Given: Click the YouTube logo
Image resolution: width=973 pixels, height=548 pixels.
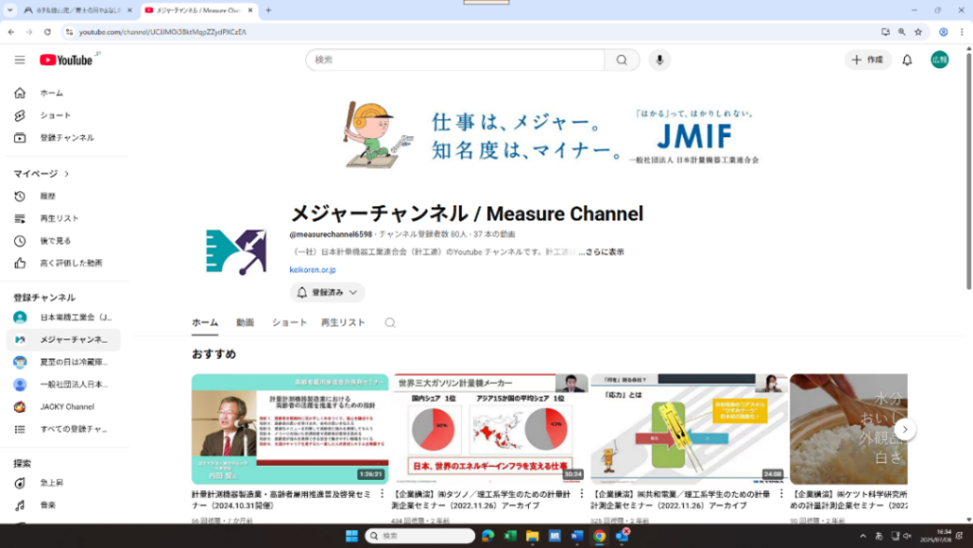Looking at the screenshot, I should pyautogui.click(x=66, y=60).
